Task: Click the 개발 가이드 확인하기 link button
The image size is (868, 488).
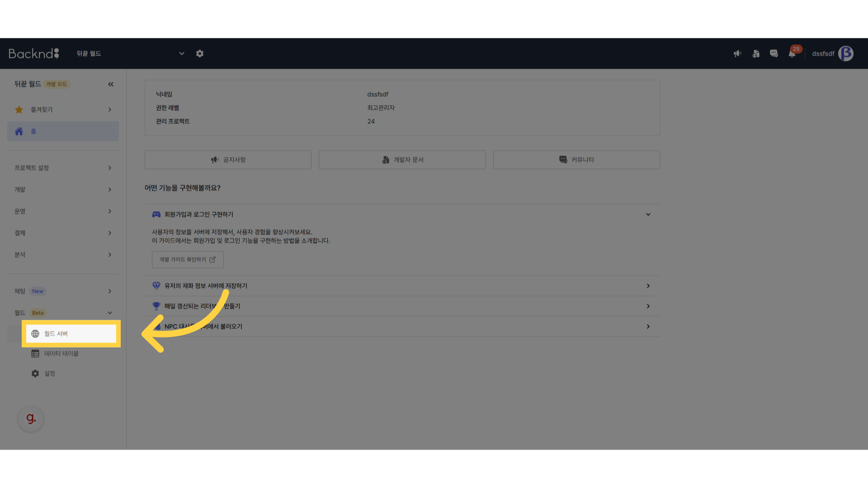Action: coord(188,259)
